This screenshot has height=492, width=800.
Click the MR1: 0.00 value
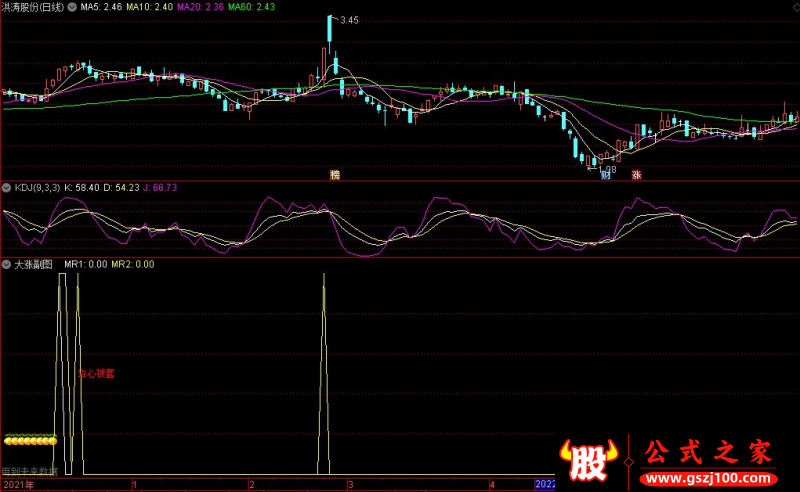point(86,264)
